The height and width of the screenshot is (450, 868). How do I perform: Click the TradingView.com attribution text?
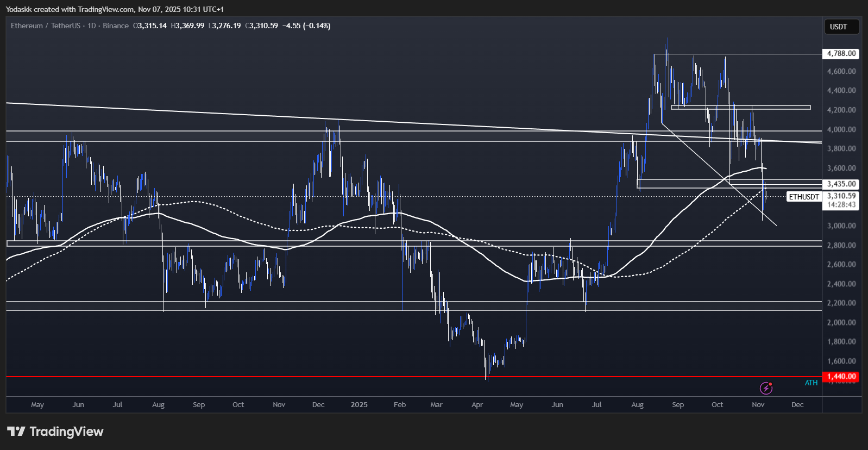click(x=105, y=9)
